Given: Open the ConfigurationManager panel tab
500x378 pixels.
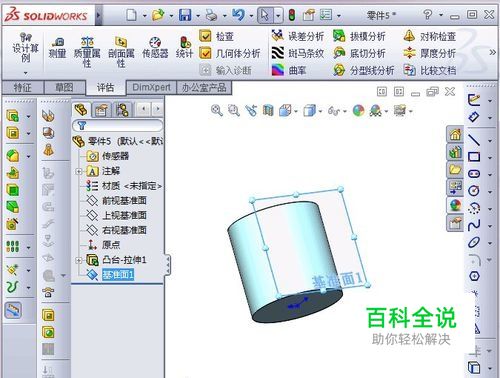Looking at the screenshot, I should tap(122, 109).
